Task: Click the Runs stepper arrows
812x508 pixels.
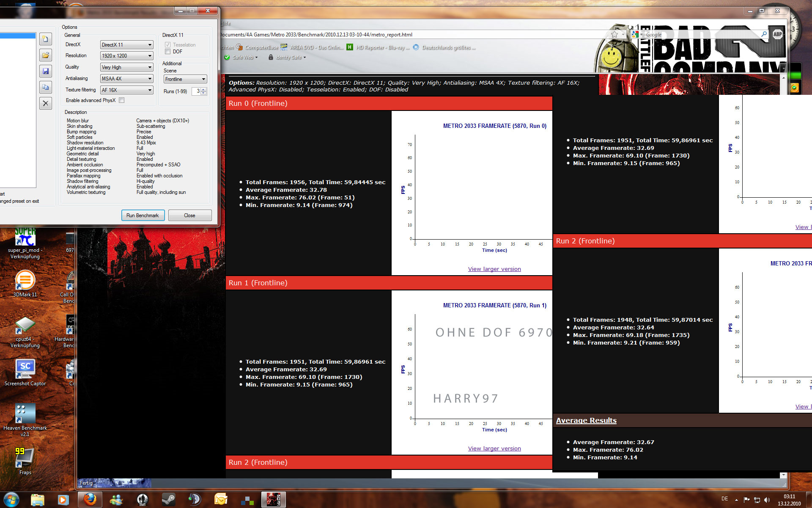Action: pyautogui.click(x=204, y=91)
